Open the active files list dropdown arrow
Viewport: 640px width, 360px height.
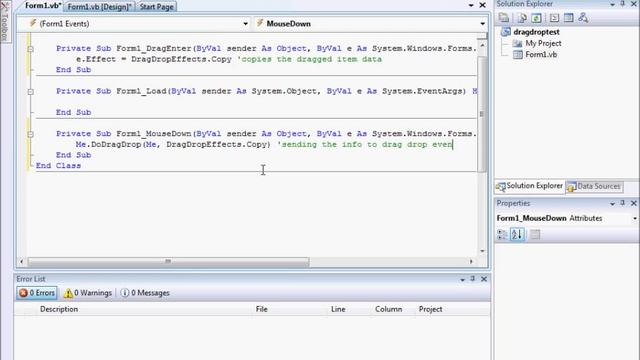[x=471, y=5]
